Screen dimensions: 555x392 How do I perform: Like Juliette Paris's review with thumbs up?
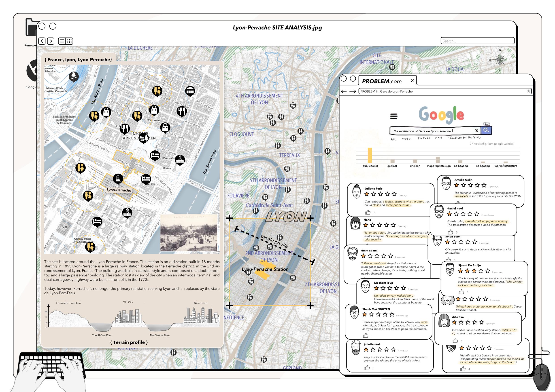pos(368,212)
